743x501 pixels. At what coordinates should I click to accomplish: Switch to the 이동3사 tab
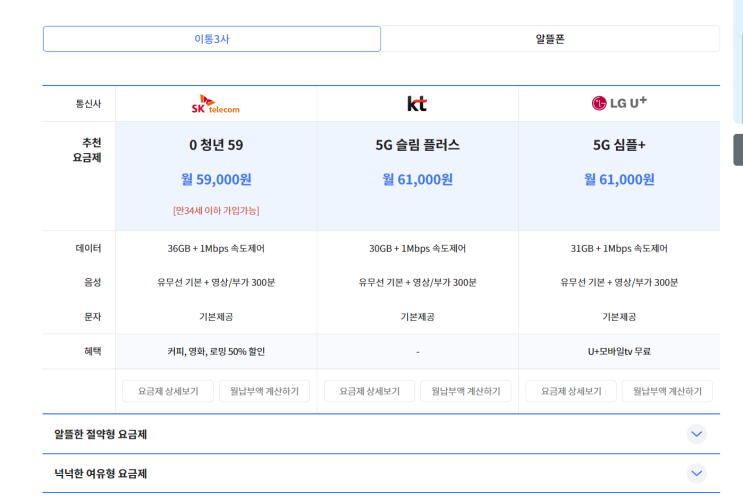click(x=212, y=39)
